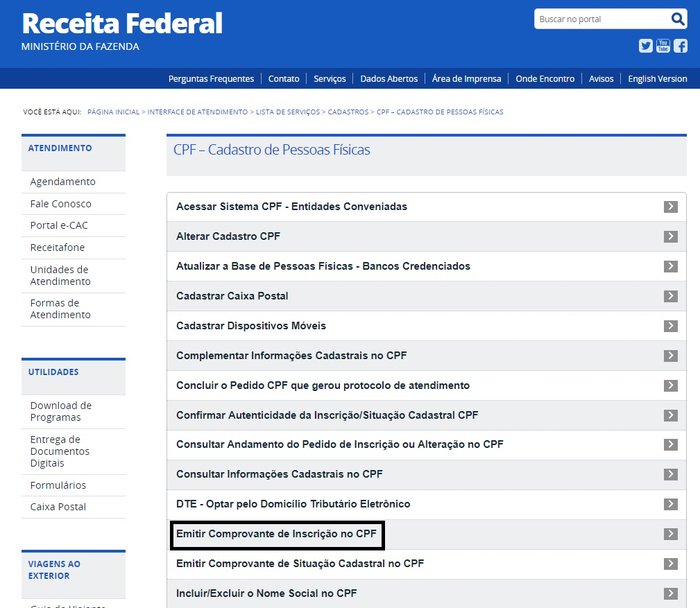Screen dimensions: 700x608
Task: Open Entrega de Documentos Digitais link
Action: tap(60, 451)
